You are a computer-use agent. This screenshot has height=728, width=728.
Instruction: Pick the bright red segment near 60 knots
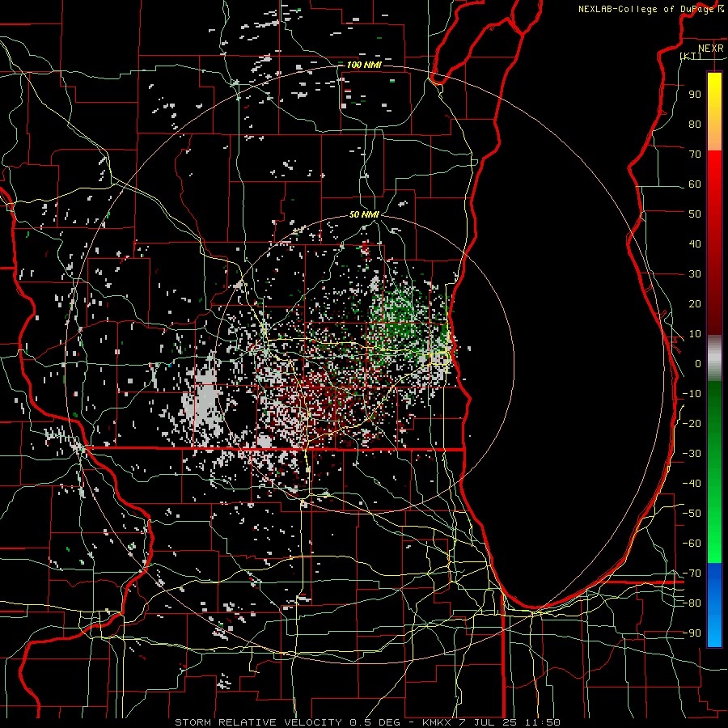[x=714, y=179]
